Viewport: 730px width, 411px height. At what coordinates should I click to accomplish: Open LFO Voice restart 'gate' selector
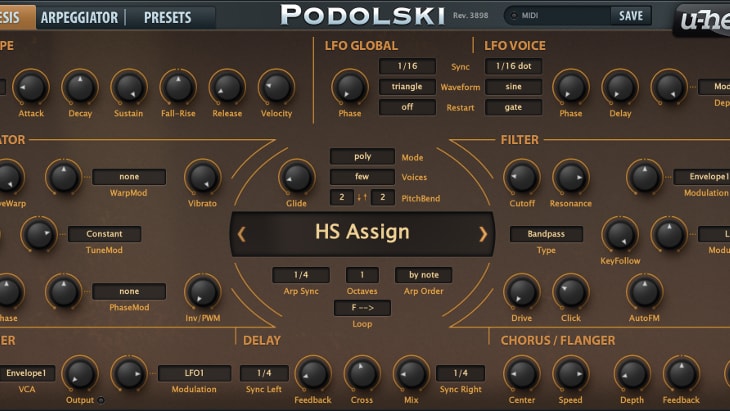(514, 107)
